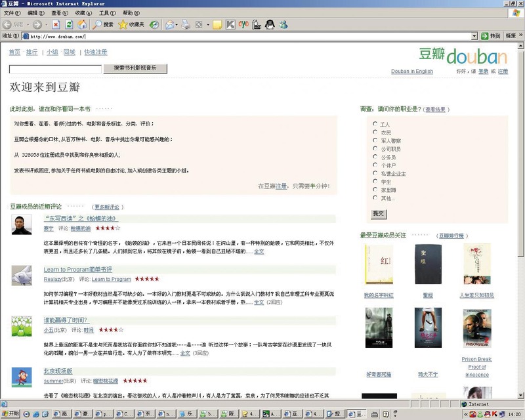This screenshot has width=525, height=420.
Task: Click the 搜索书刊影视音乐 search button
Action: click(135, 68)
